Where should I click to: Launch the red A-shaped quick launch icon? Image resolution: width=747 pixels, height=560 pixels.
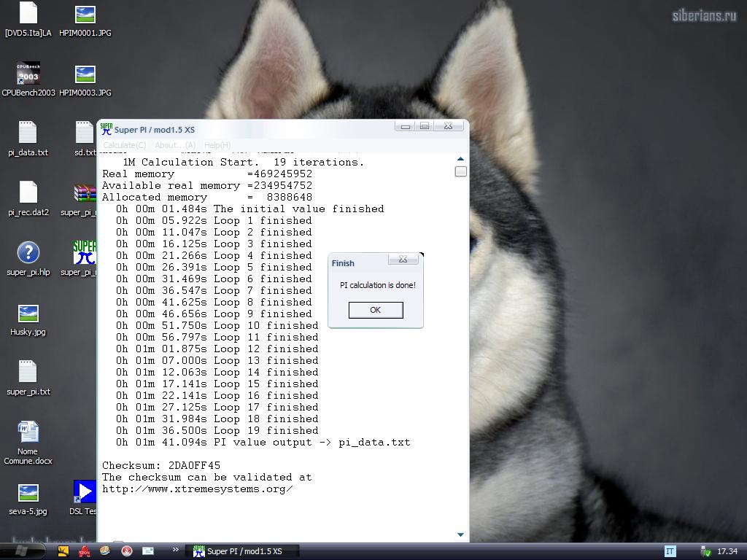(x=85, y=551)
